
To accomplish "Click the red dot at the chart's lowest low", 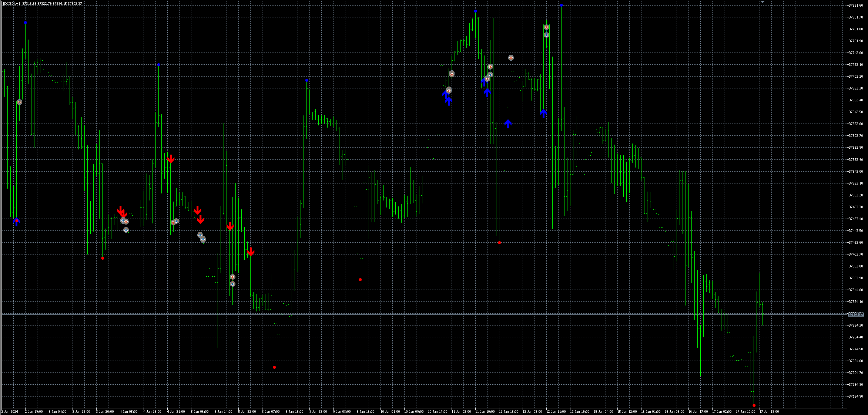I will (x=754, y=405).
